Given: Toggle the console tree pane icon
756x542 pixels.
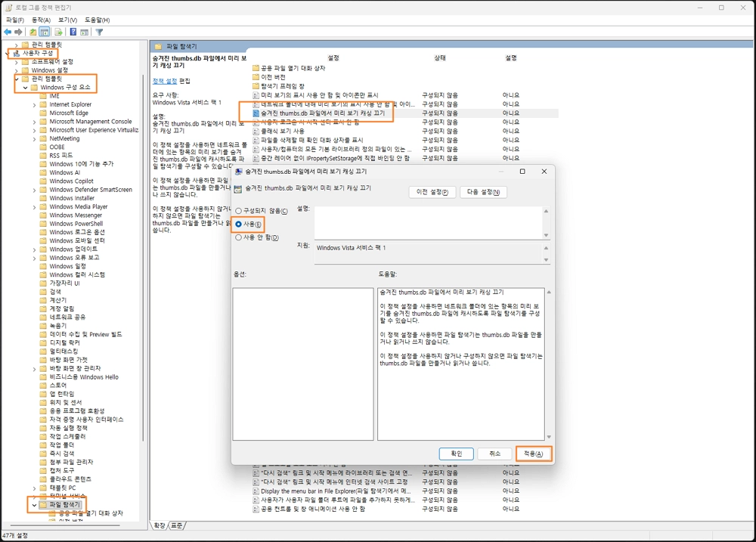Looking at the screenshot, I should 45,33.
